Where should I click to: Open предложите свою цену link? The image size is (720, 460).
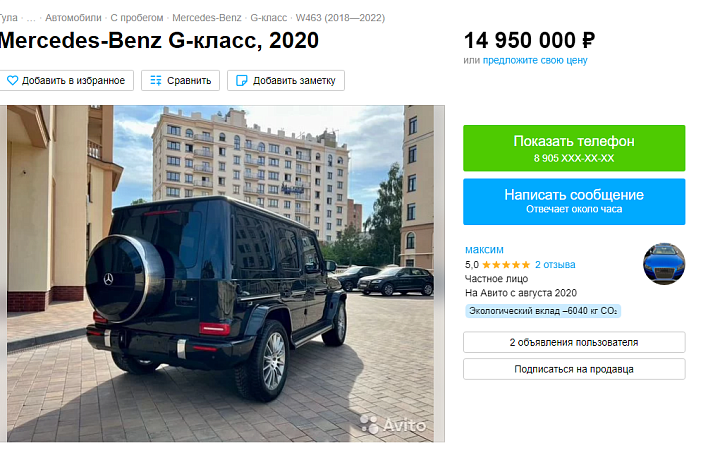click(535, 60)
